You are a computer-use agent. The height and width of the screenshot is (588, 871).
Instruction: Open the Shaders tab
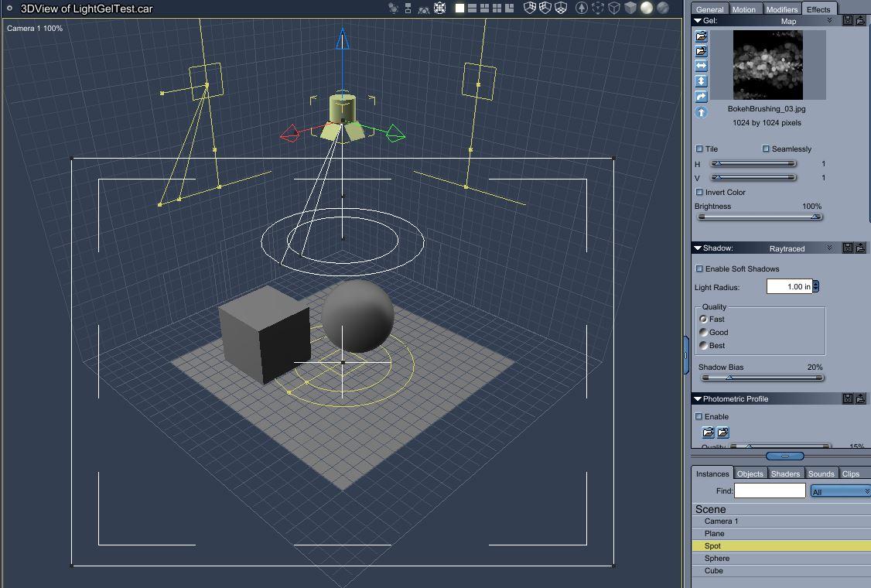click(x=785, y=473)
